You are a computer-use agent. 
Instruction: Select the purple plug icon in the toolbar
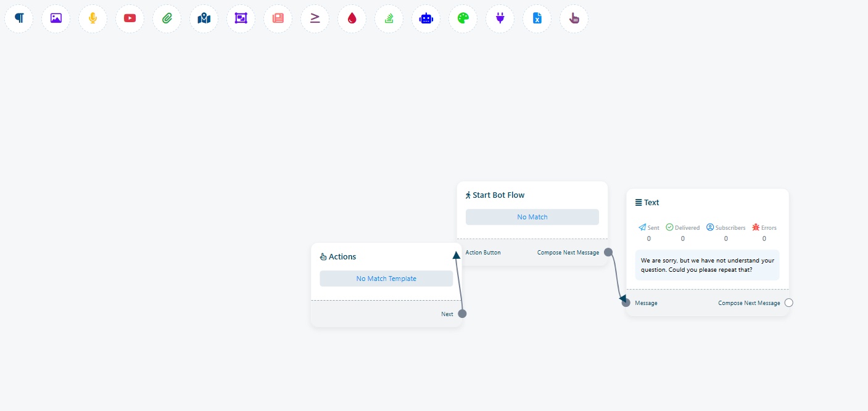[500, 18]
